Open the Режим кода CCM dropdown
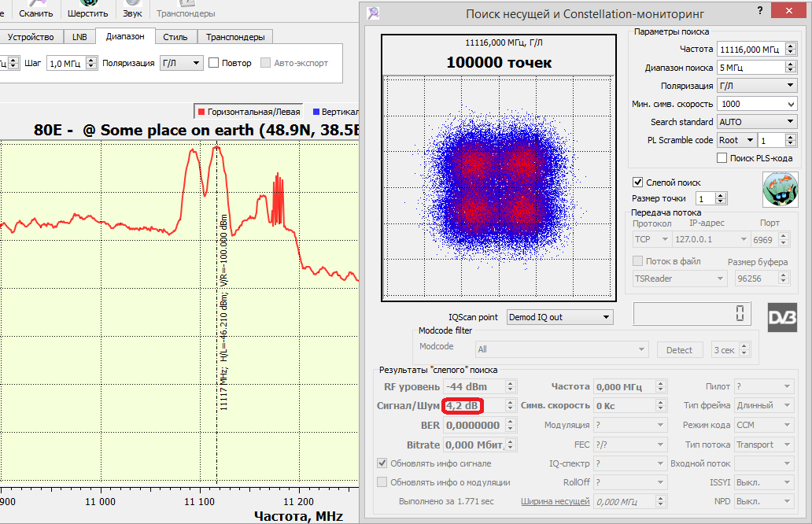The image size is (812, 524). [764, 425]
